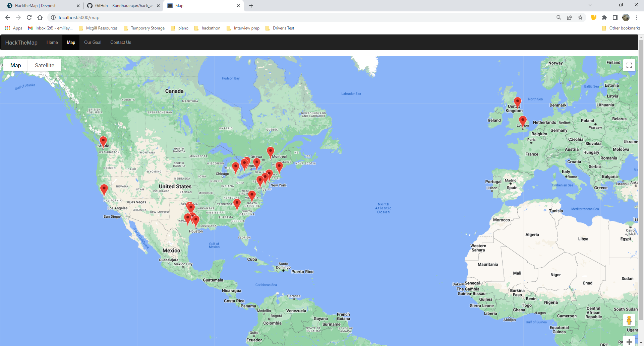Open the profile avatar menu
This screenshot has width=644, height=346.
tap(626, 17)
